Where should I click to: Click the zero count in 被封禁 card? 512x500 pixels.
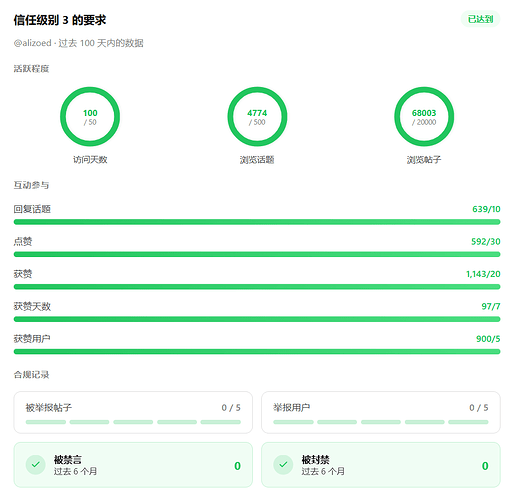[485, 466]
